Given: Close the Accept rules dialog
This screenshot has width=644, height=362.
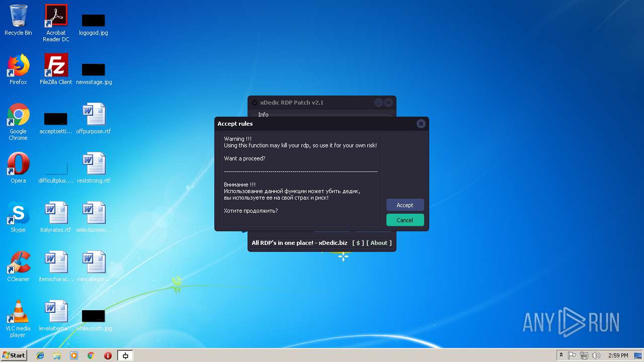Looking at the screenshot, I should pyautogui.click(x=421, y=124).
